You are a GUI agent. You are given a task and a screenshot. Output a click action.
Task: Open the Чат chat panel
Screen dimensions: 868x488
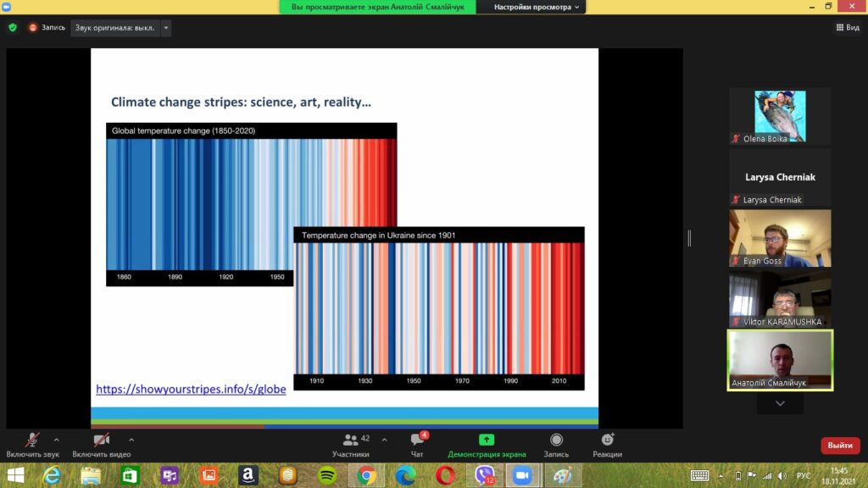tap(417, 444)
